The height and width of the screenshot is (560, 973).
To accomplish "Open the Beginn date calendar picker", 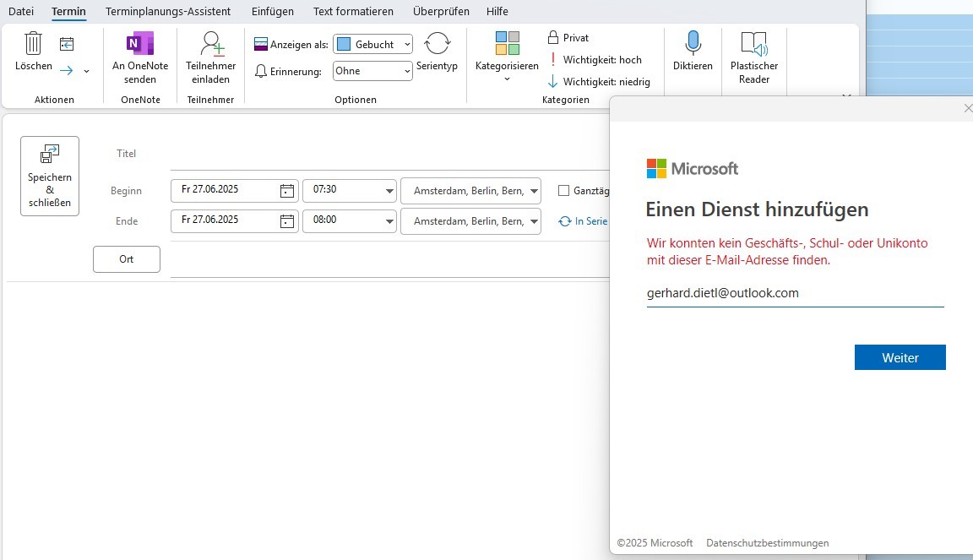I will click(x=286, y=191).
